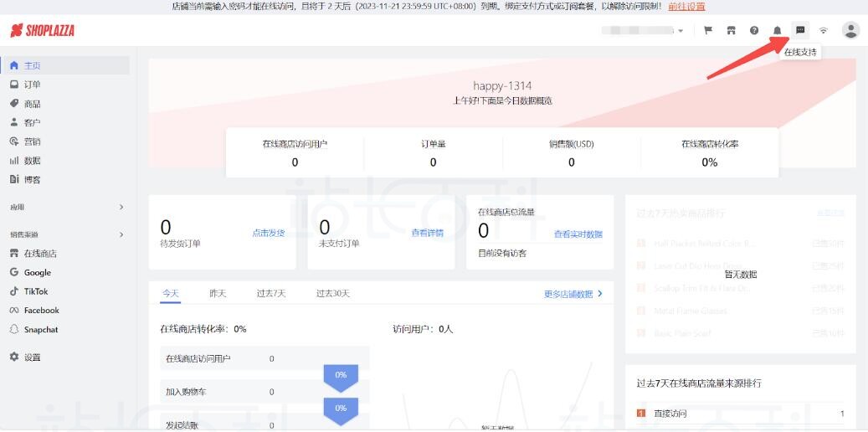This screenshot has height=432, width=868.
Task: Click the happy-1314 store name
Action: click(x=502, y=86)
